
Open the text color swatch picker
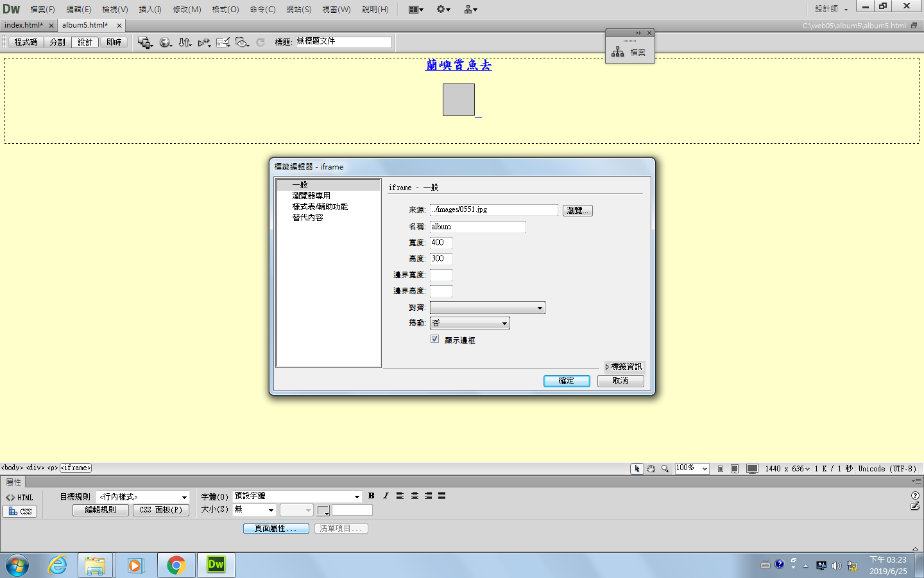[323, 511]
